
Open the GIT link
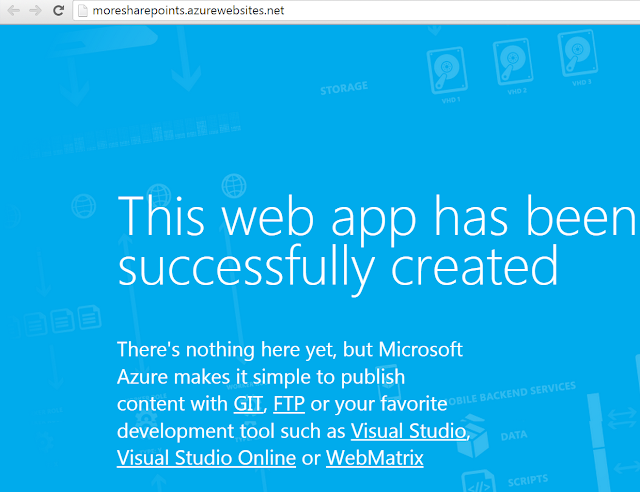click(248, 404)
